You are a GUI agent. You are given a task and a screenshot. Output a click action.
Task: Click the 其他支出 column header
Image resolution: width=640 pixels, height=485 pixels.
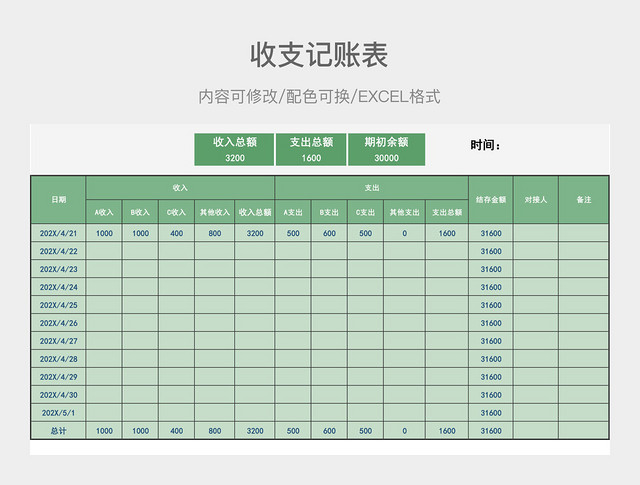(404, 212)
